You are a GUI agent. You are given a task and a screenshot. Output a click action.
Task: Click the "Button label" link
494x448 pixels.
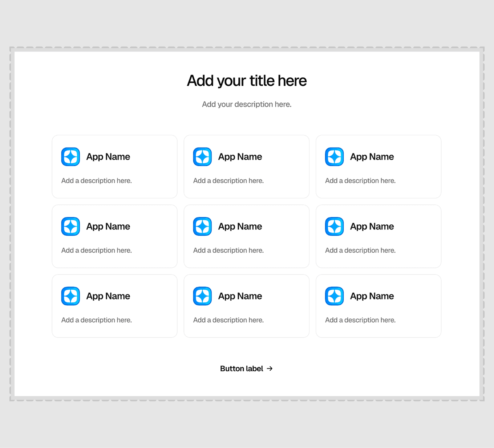pyautogui.click(x=246, y=368)
